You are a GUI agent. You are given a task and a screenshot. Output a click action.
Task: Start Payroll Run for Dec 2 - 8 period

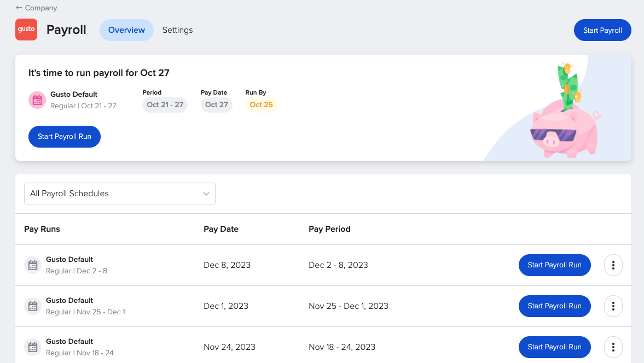554,265
